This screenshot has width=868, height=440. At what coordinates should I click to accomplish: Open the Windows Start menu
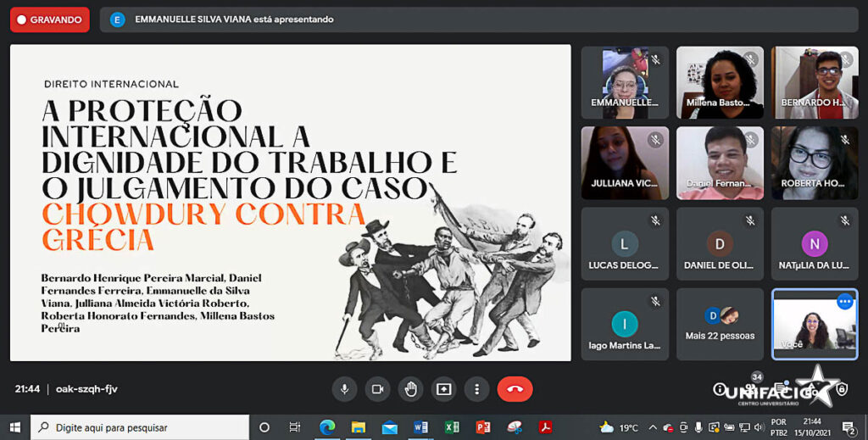[14, 427]
